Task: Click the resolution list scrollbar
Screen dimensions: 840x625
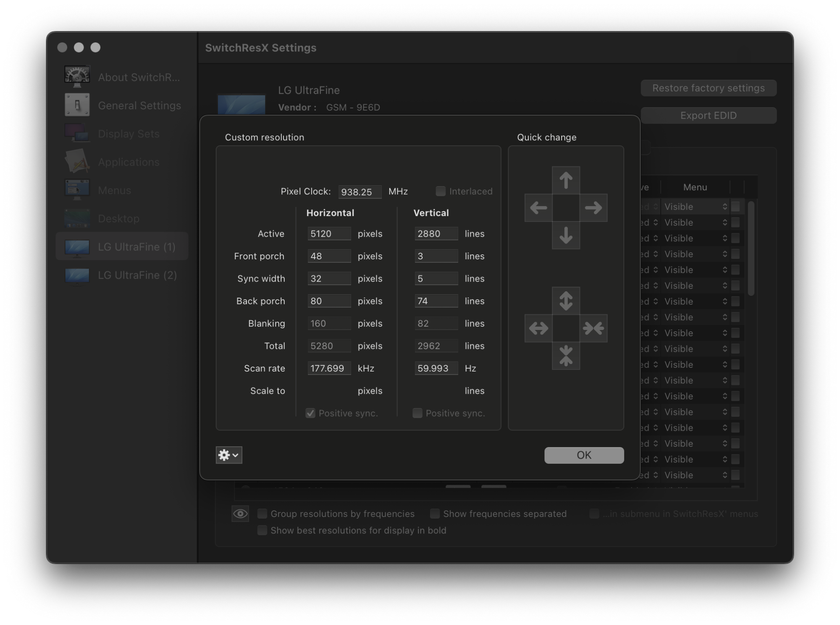Action: point(751,249)
